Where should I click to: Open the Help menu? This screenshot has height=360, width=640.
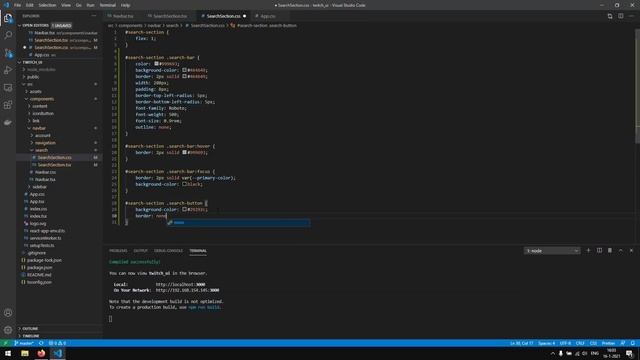(125, 5)
